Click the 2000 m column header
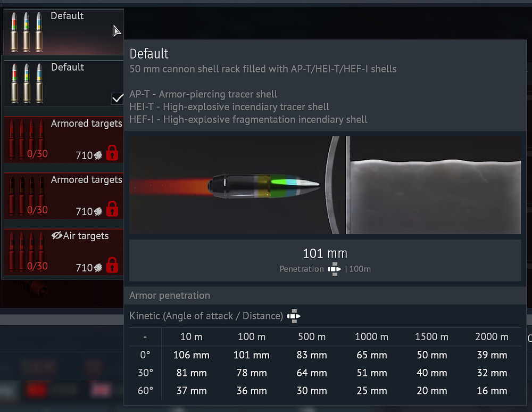Viewport: 532px width, 412px height. pyautogui.click(x=492, y=336)
